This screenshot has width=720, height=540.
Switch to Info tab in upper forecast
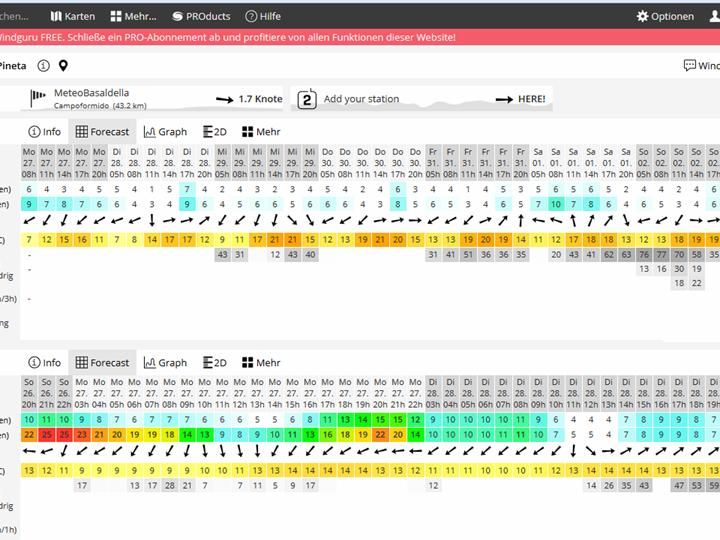click(x=44, y=131)
